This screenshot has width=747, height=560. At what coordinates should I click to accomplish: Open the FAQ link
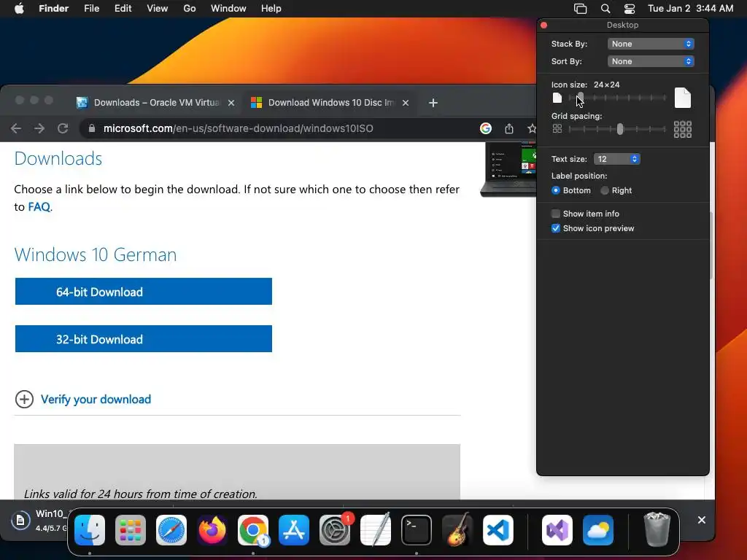39,207
